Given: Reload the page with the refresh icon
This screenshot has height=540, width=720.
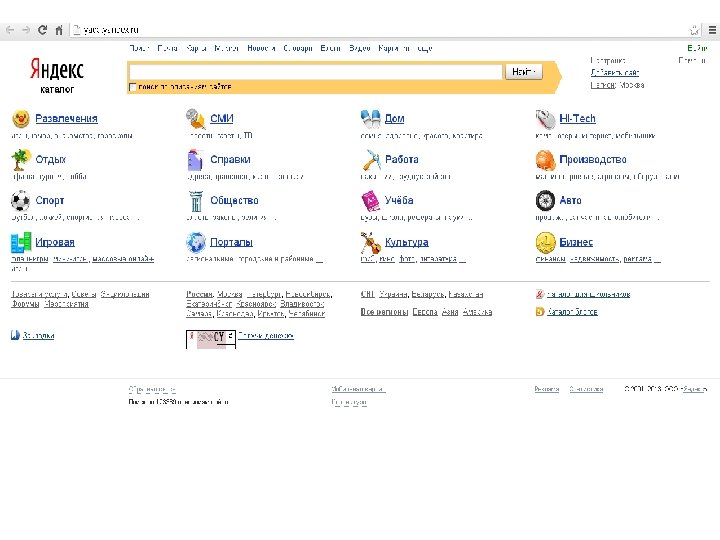Looking at the screenshot, I should pos(42,30).
